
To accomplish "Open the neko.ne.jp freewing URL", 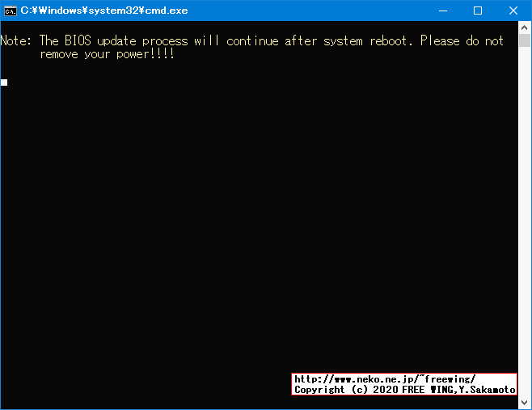I will (x=385, y=379).
